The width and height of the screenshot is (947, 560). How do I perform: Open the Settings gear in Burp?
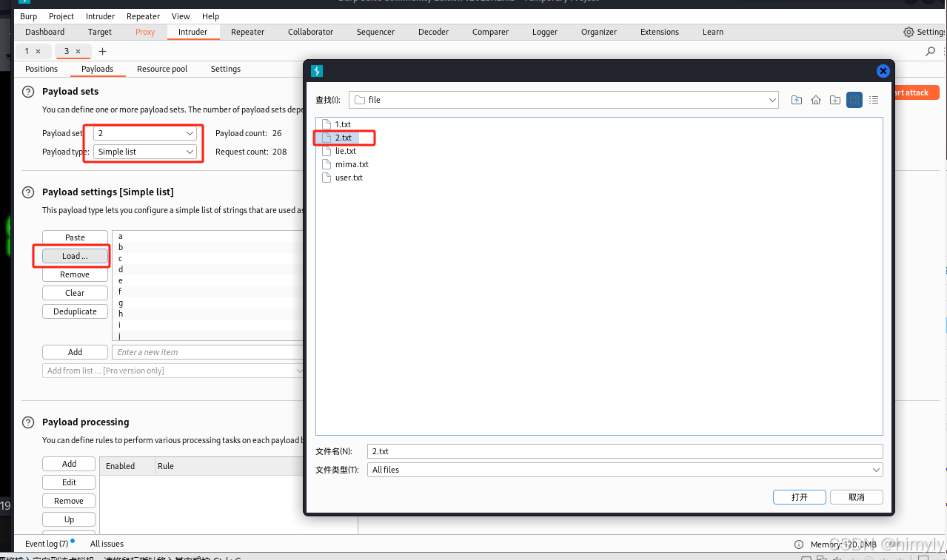pyautogui.click(x=909, y=32)
